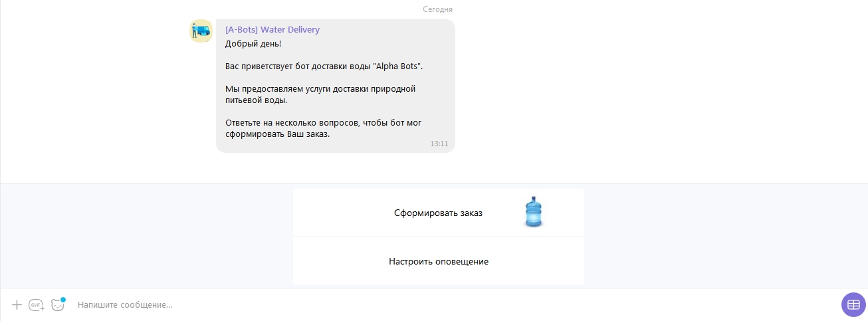Click the 'Сегодня' date label
868x321 pixels.
(x=438, y=9)
